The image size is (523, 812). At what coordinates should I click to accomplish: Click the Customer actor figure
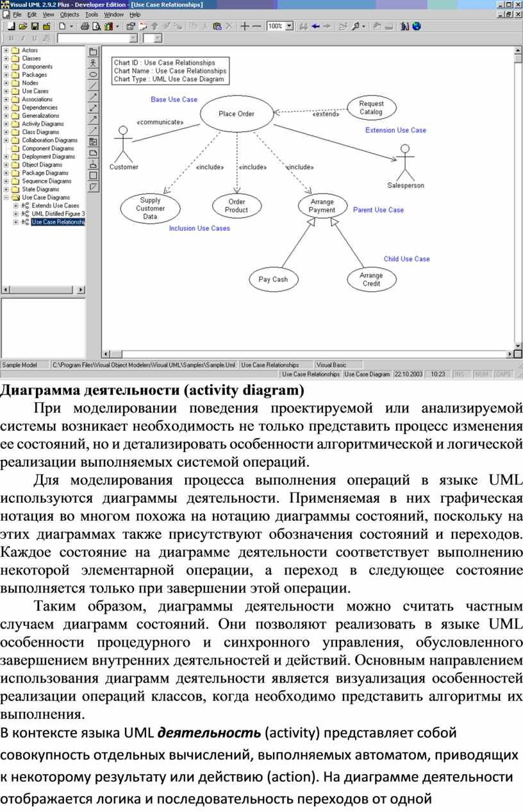(123, 148)
